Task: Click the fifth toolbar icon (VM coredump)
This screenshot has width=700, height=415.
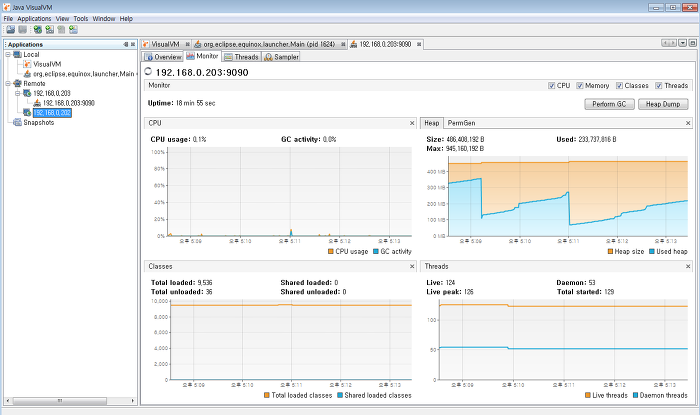Action: pyautogui.click(x=61, y=29)
